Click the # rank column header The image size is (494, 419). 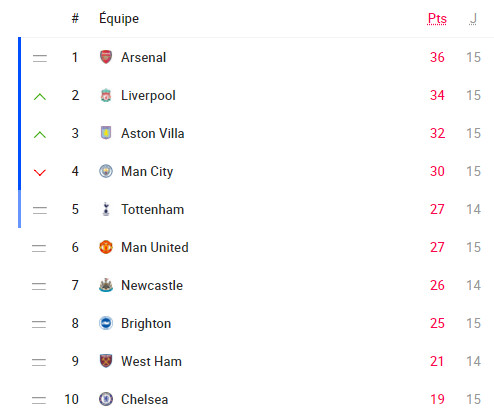point(75,18)
